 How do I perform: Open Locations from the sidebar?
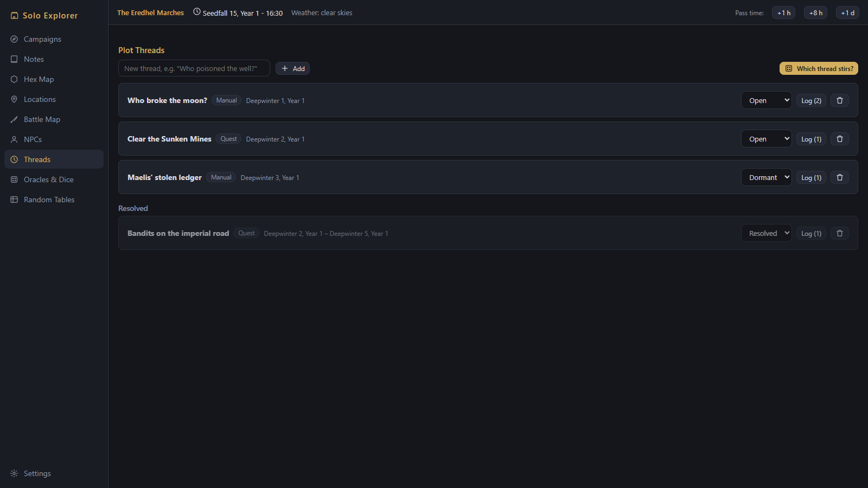pyautogui.click(x=54, y=99)
